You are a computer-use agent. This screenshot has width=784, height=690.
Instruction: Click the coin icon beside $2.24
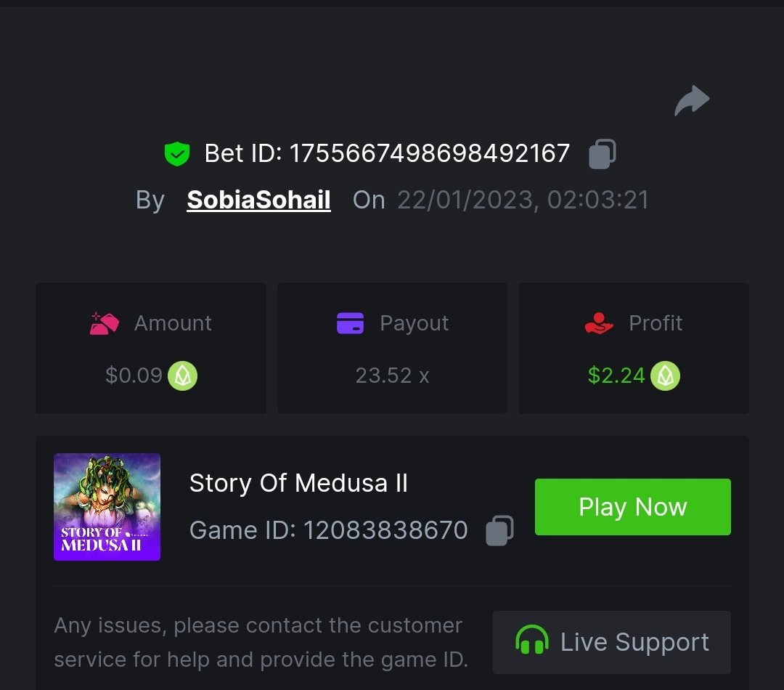(665, 376)
